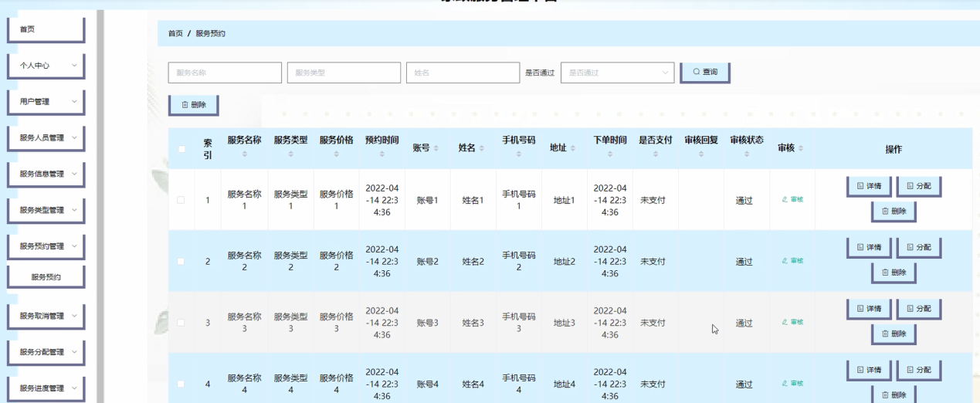Click 删除 for row 4

click(x=894, y=394)
